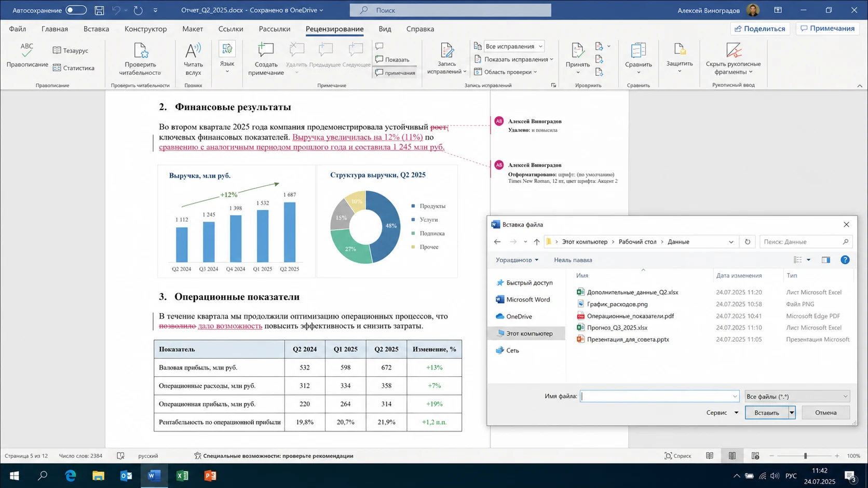Image resolution: width=868 pixels, height=488 pixels.
Task: Click the Запись исправлений track changes icon
Action: (x=446, y=51)
